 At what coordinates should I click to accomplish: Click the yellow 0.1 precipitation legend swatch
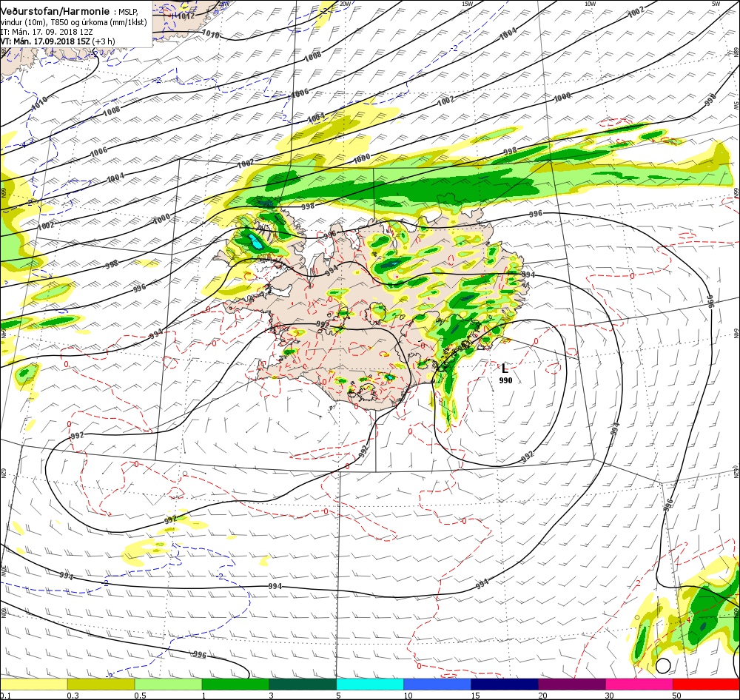click(33, 684)
